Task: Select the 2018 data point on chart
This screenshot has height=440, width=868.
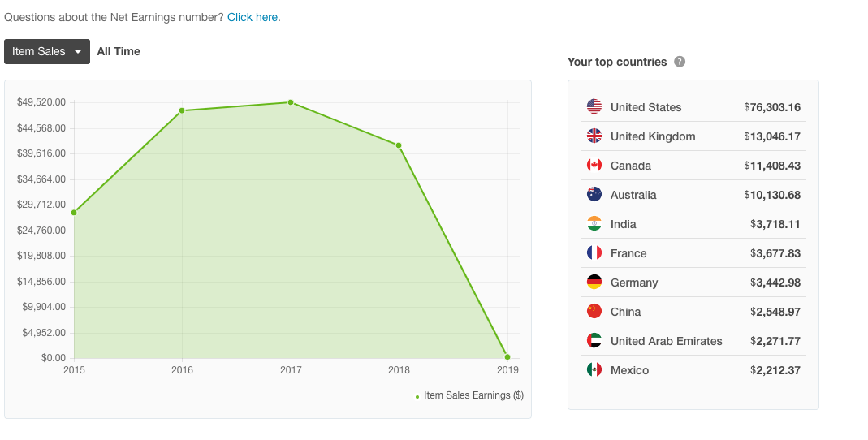Action: pyautogui.click(x=399, y=145)
